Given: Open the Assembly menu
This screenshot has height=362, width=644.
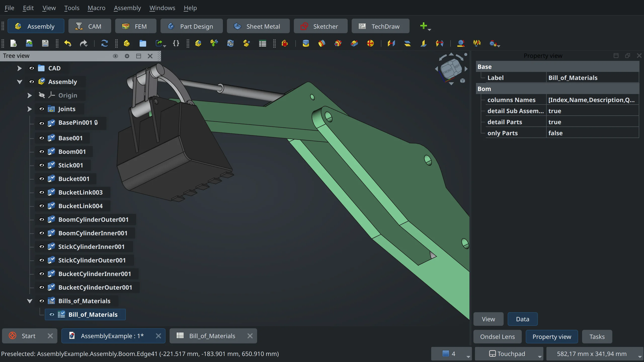Looking at the screenshot, I should (x=127, y=8).
